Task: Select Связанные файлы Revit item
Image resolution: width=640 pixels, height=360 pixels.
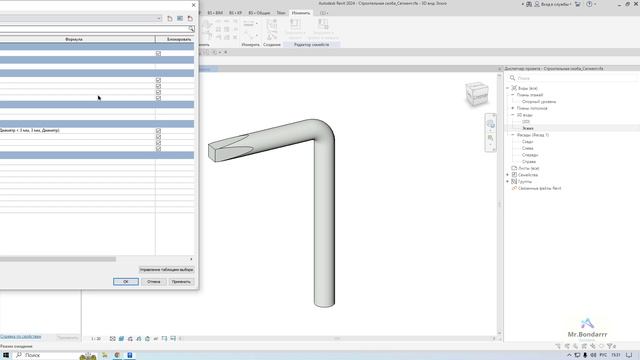Action: pyautogui.click(x=540, y=188)
